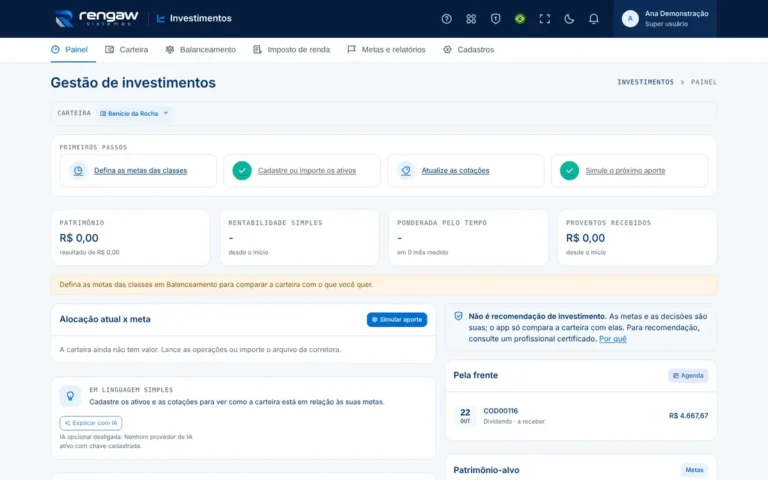
Task: Click the Investimentos module title
Action: (x=194, y=19)
